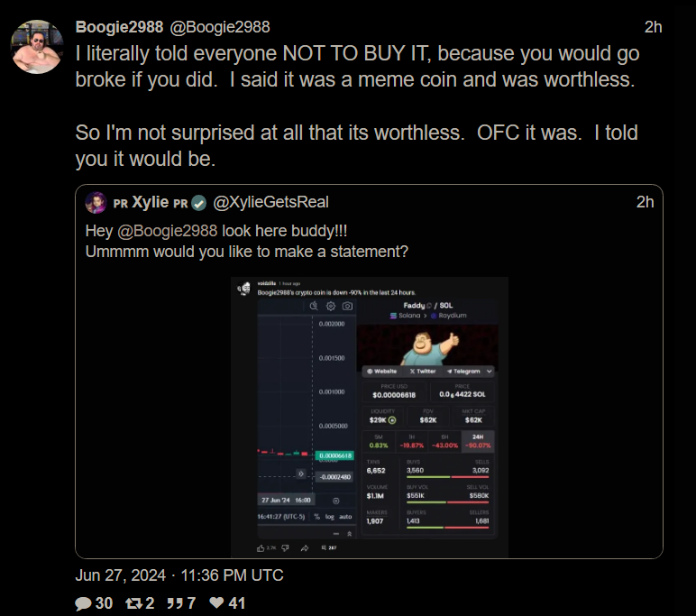Open Xylie's small profile avatar
This screenshot has width=696, height=616.
click(96, 203)
